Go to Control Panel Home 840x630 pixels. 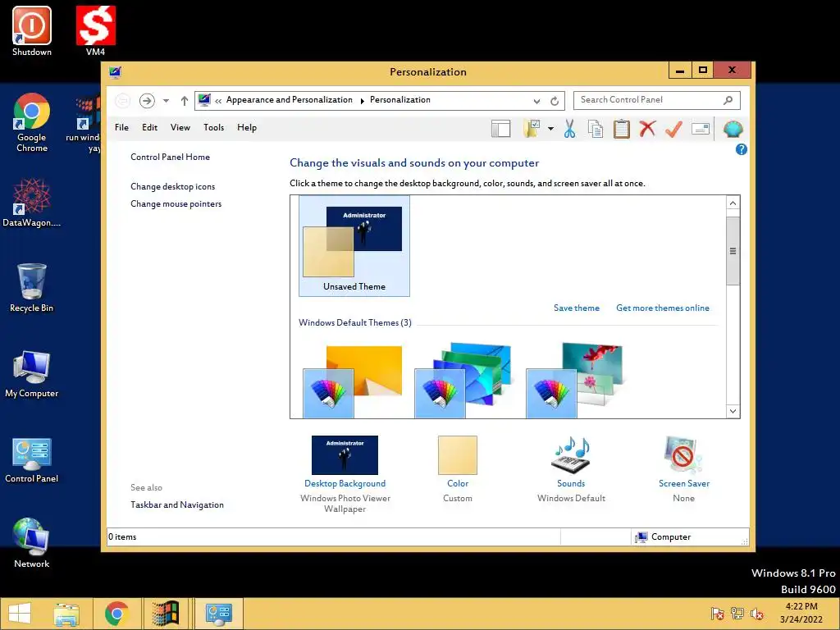[x=170, y=157]
